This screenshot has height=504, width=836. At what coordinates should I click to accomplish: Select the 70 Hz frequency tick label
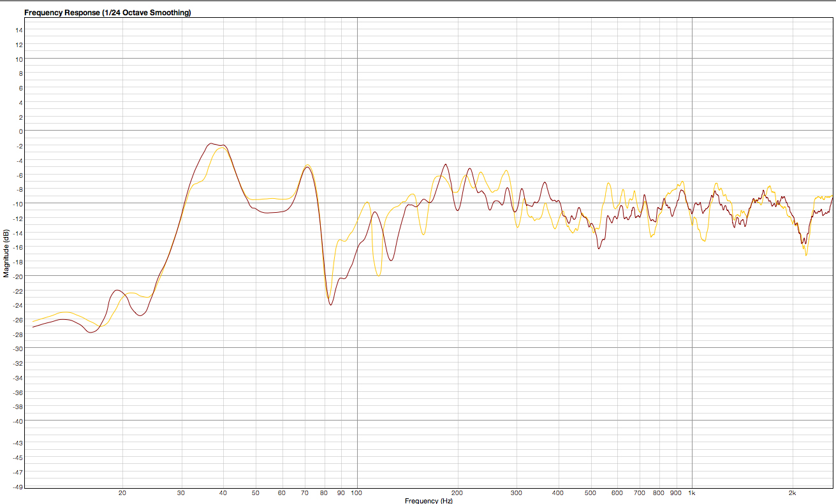[x=305, y=493]
